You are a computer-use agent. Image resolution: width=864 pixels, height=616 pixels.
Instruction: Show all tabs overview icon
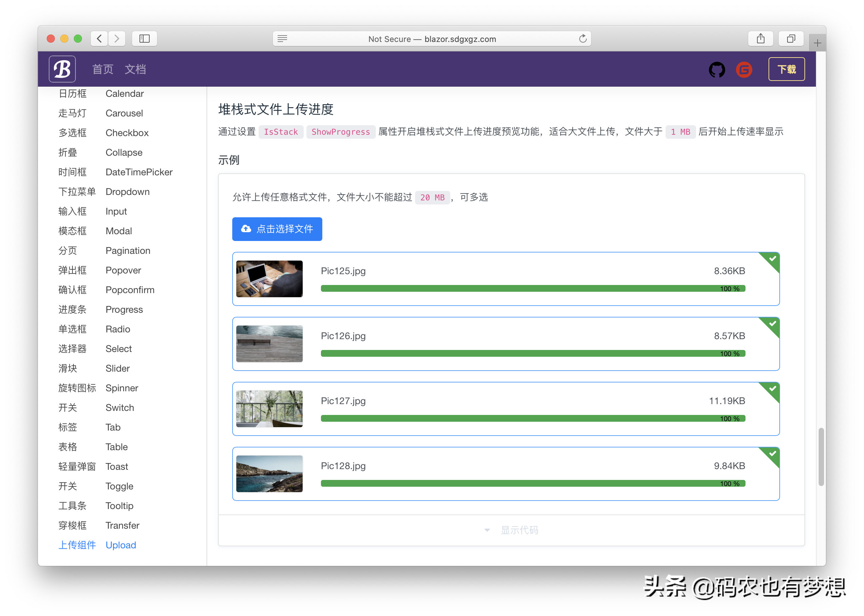tap(791, 39)
